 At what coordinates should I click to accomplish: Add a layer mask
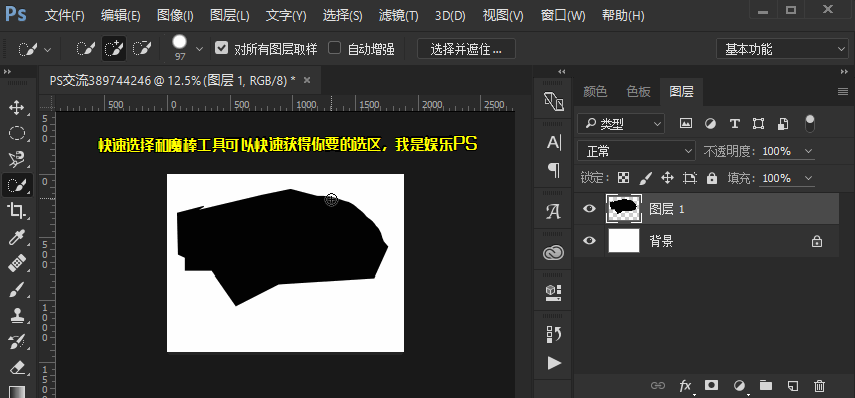click(x=711, y=385)
